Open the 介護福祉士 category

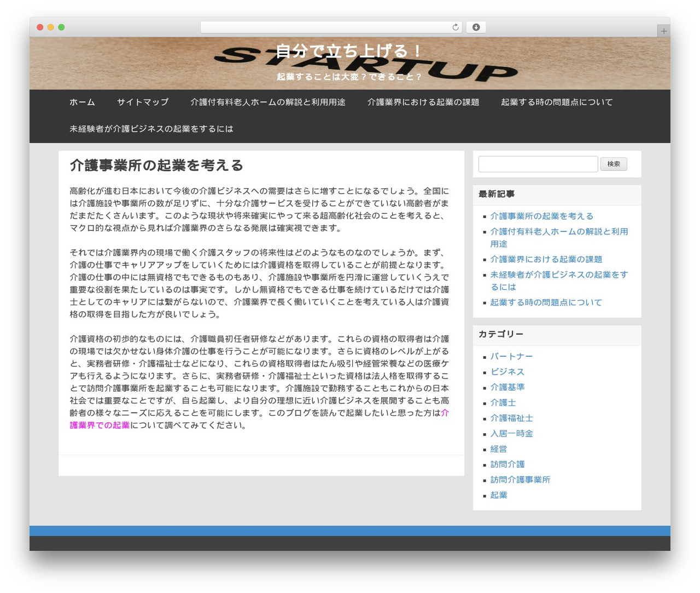tap(511, 418)
